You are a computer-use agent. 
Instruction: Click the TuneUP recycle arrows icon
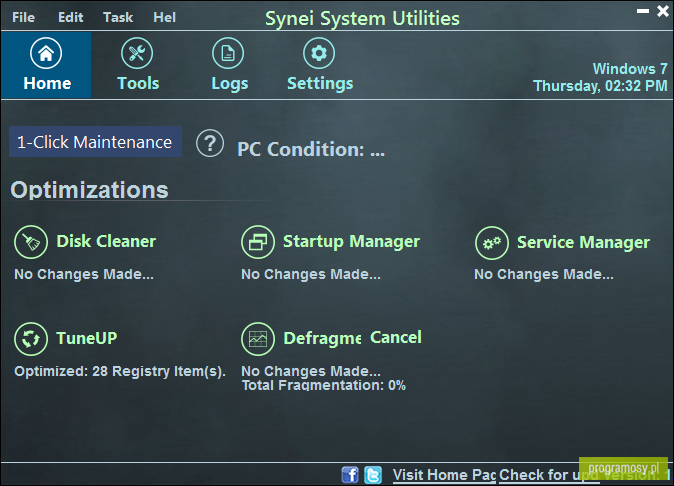31,339
